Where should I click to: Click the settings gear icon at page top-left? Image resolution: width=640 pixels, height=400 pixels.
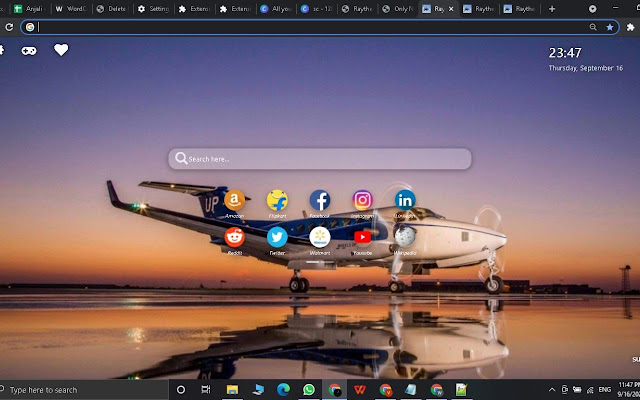pyautogui.click(x=2, y=50)
